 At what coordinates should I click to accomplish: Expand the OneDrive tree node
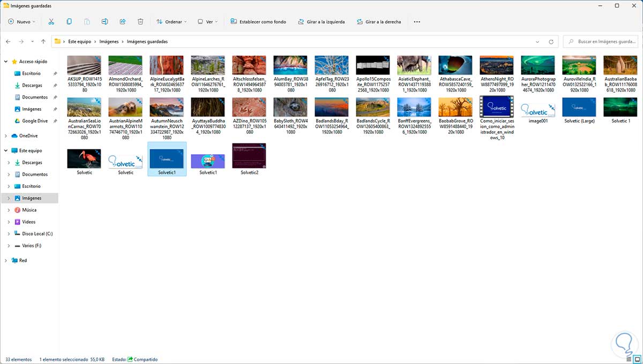(x=6, y=136)
